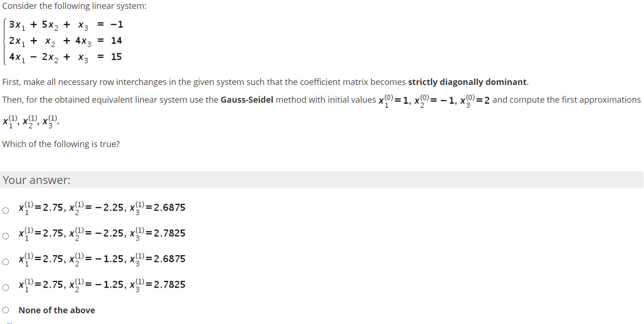Click the partially visible link below None of the above
The height and width of the screenshot is (324, 644).
(x=8, y=322)
